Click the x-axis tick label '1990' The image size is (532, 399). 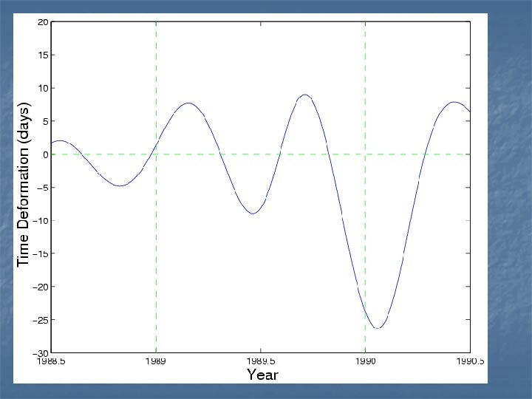point(366,361)
